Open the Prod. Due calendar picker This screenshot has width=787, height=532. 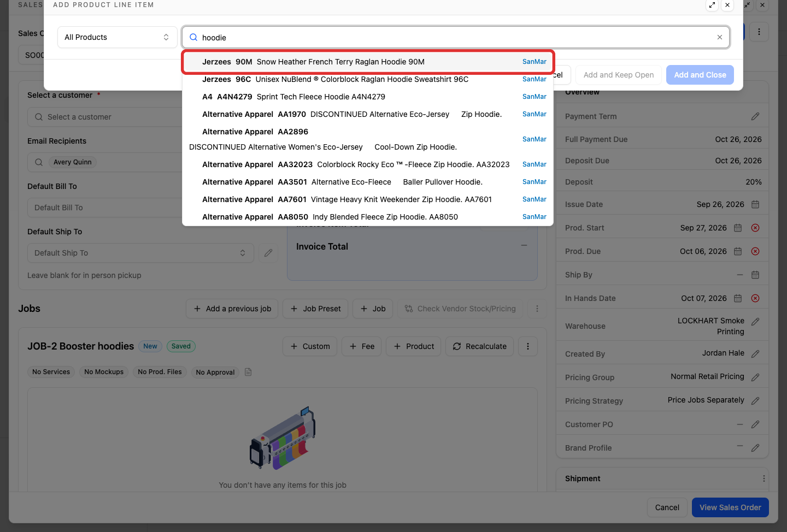[x=738, y=251]
